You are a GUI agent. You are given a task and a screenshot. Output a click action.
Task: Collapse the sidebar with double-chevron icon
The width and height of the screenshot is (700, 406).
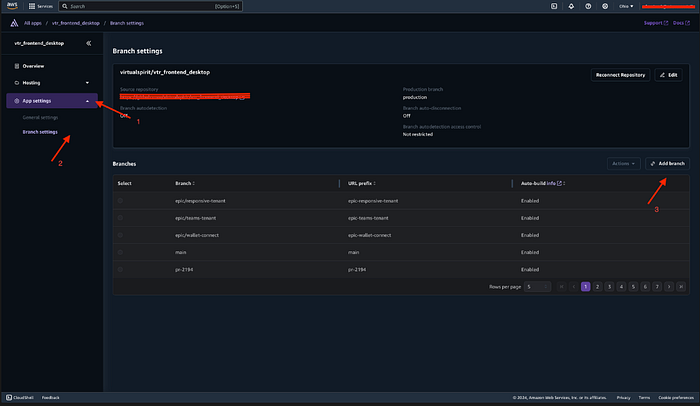pos(88,43)
